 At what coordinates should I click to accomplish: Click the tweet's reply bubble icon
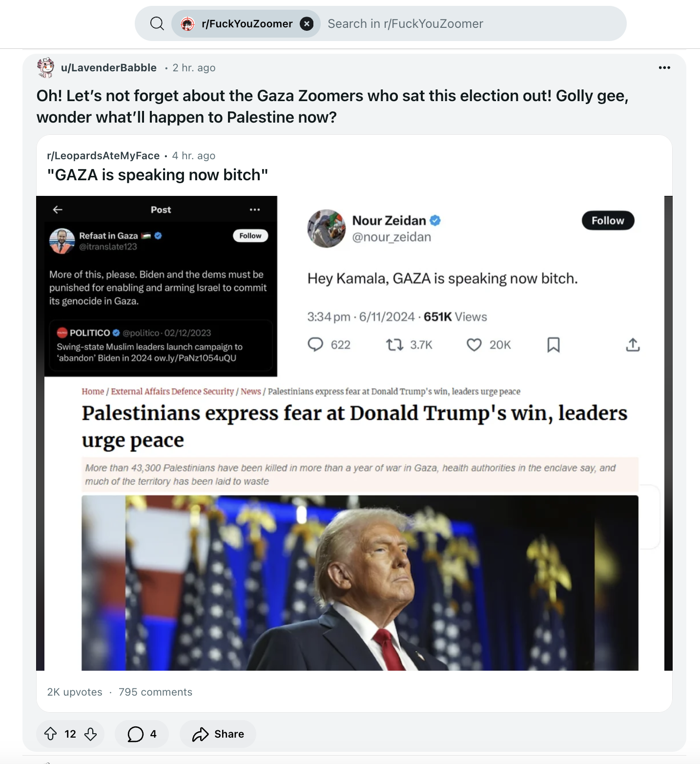(x=315, y=345)
